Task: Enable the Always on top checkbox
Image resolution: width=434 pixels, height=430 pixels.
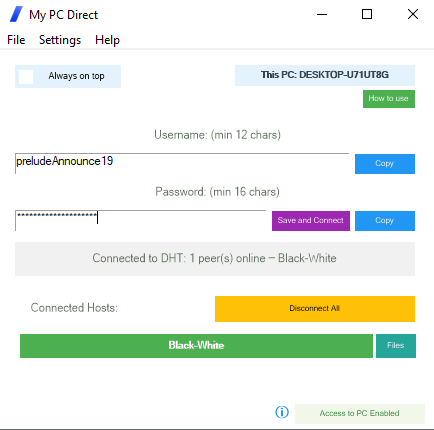Action: point(26,77)
